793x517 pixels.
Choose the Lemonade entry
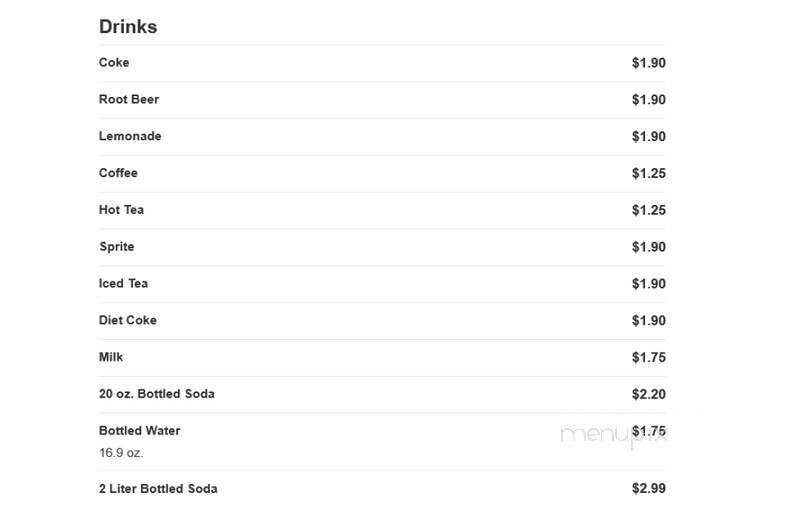click(130, 136)
